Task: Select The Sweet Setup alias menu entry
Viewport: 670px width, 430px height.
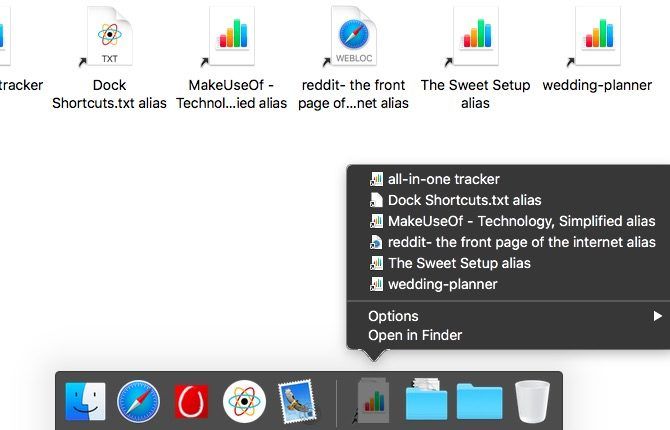Action: (x=459, y=263)
